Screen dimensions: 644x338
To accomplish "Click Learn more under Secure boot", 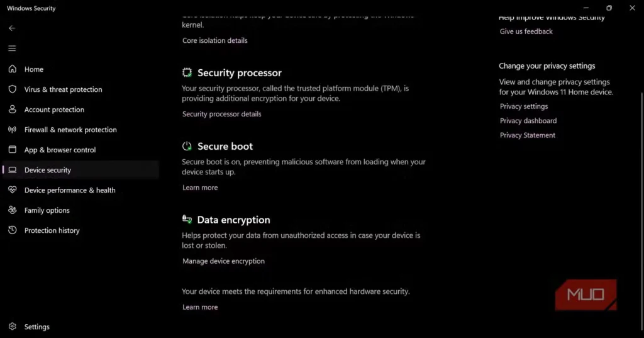I will click(x=200, y=188).
